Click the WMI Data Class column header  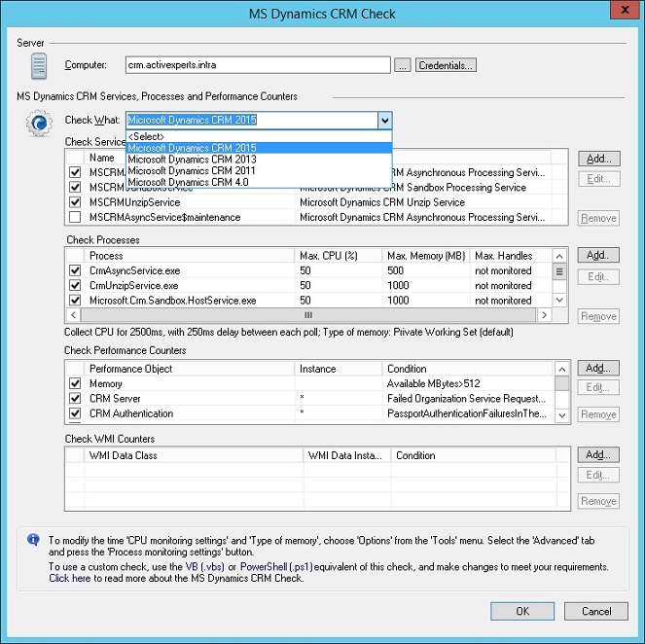point(194,455)
